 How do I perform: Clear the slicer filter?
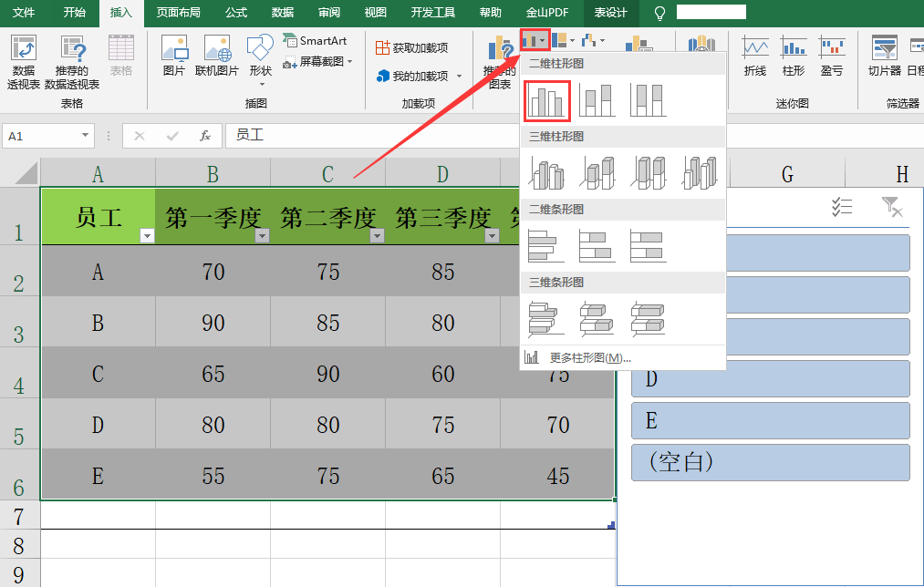pyautogui.click(x=892, y=207)
